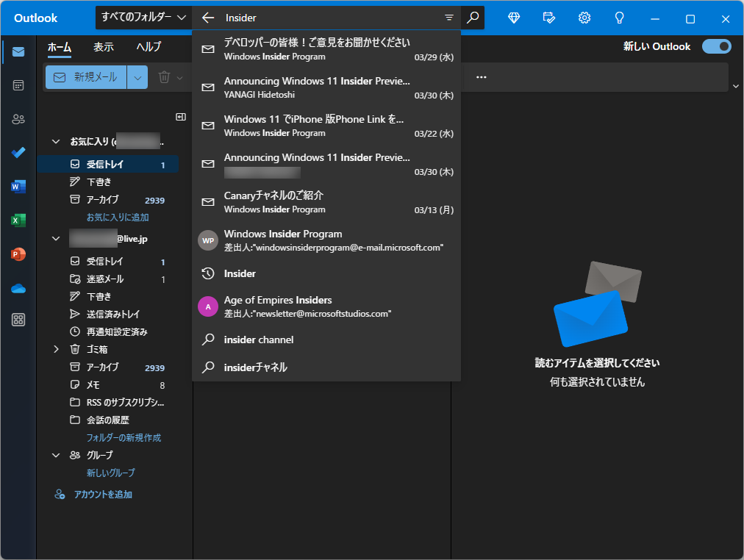744x560 pixels.
Task: Open the Calendar view in sidebar
Action: (18, 85)
